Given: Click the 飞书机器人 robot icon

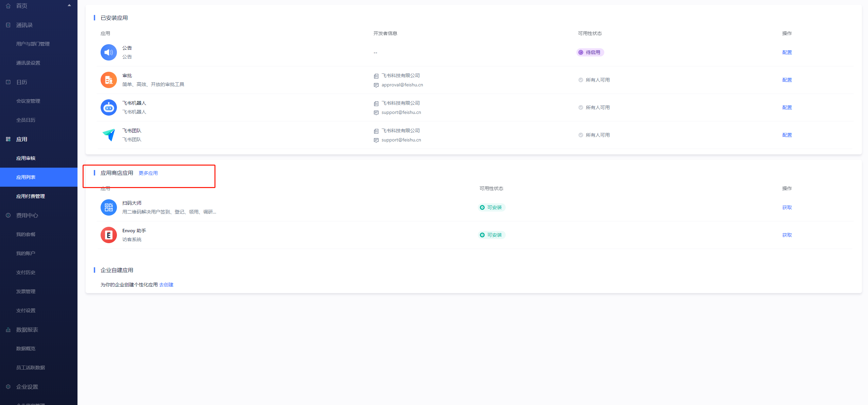Looking at the screenshot, I should pyautogui.click(x=108, y=107).
